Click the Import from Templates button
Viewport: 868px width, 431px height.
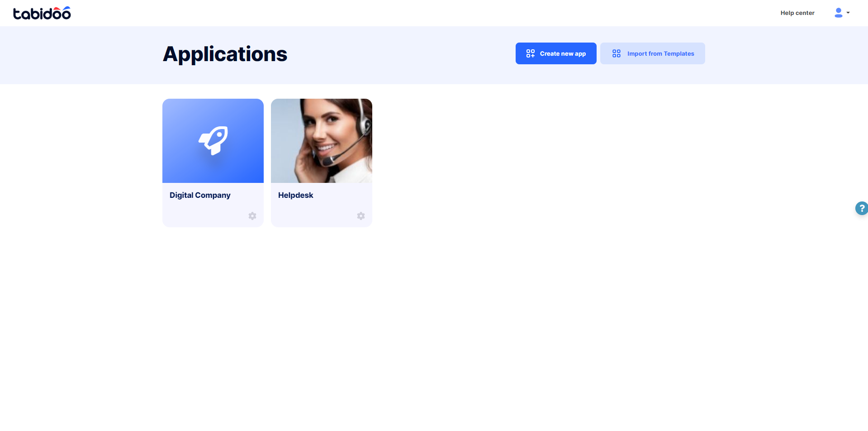[652, 53]
